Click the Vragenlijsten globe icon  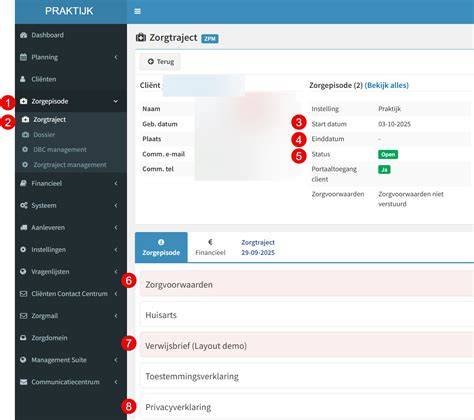tap(23, 272)
